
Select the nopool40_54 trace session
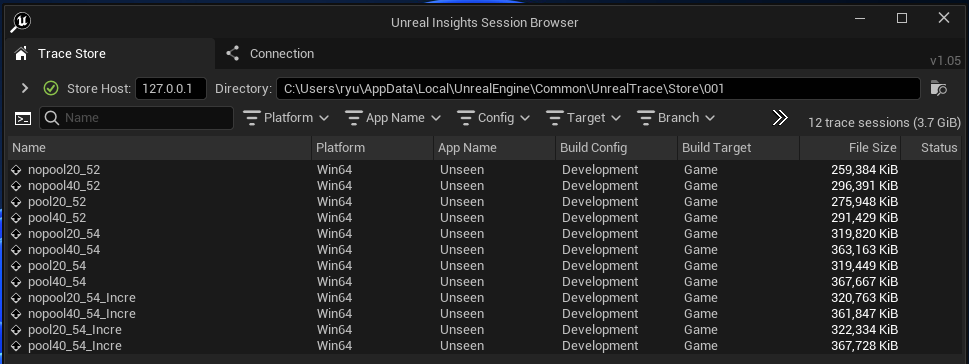pyautogui.click(x=485, y=250)
